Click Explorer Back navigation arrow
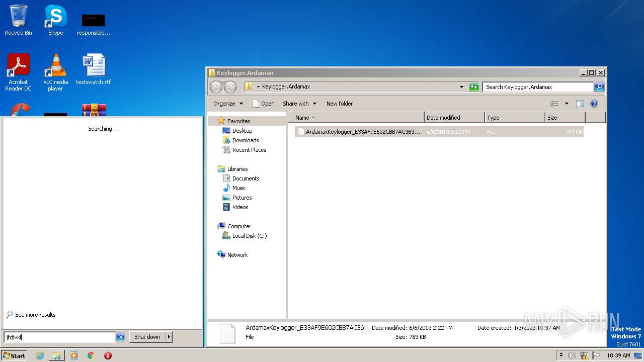This screenshot has height=362, width=644. (x=216, y=87)
